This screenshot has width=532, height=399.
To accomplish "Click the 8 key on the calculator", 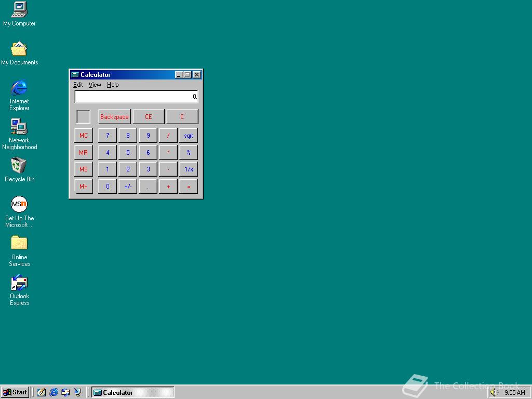I will (128, 136).
